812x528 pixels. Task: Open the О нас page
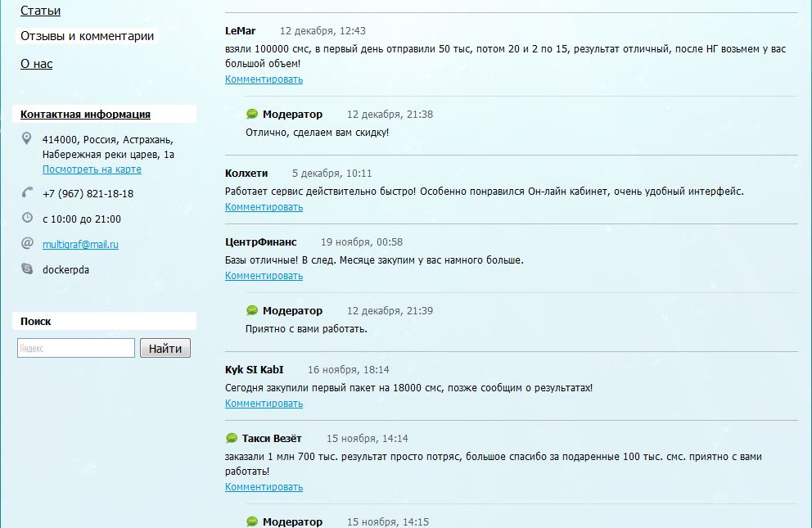[36, 64]
